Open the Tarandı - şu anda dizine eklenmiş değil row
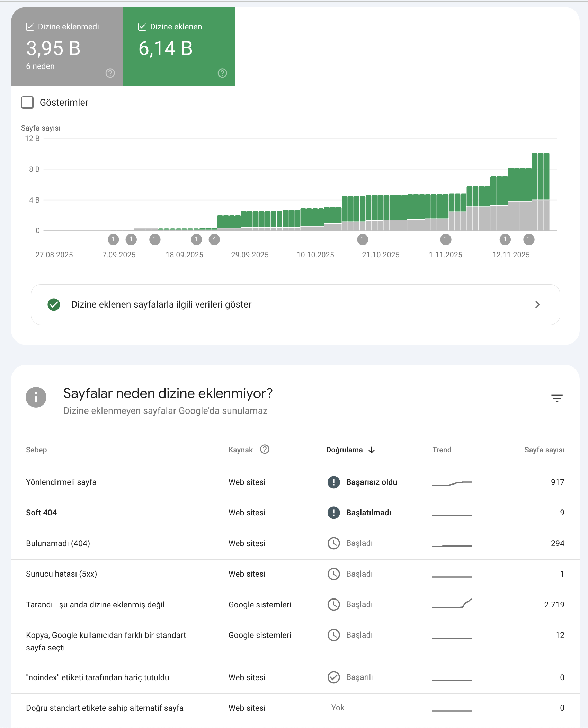The image size is (588, 728). (295, 605)
